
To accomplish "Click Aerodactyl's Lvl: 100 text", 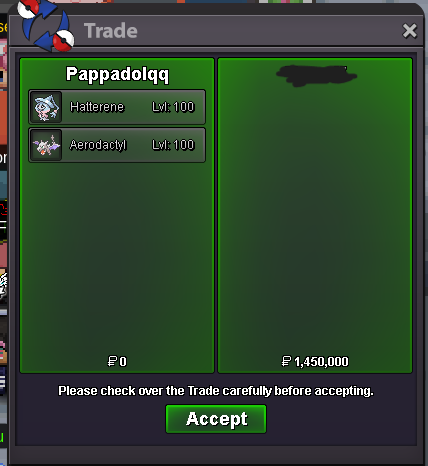I will [x=173, y=145].
